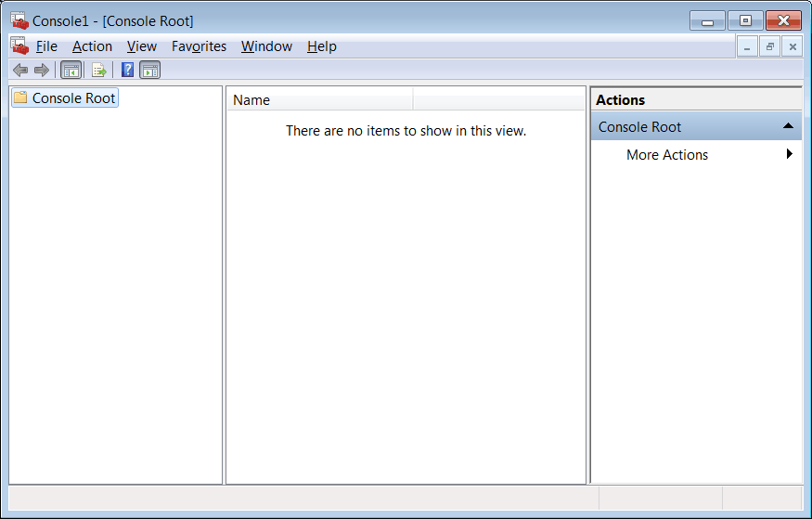Toggle Show/Hide Action Pane button
Screen dimensions: 812x519
pos(150,70)
